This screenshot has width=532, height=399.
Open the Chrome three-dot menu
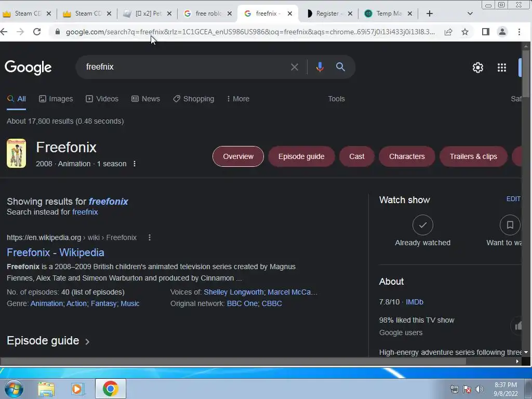(519, 32)
